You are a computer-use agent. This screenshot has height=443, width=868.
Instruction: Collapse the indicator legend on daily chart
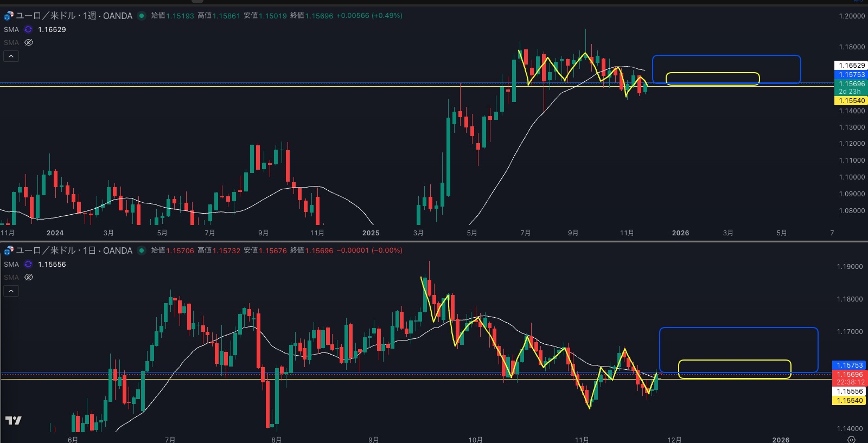[x=11, y=291]
